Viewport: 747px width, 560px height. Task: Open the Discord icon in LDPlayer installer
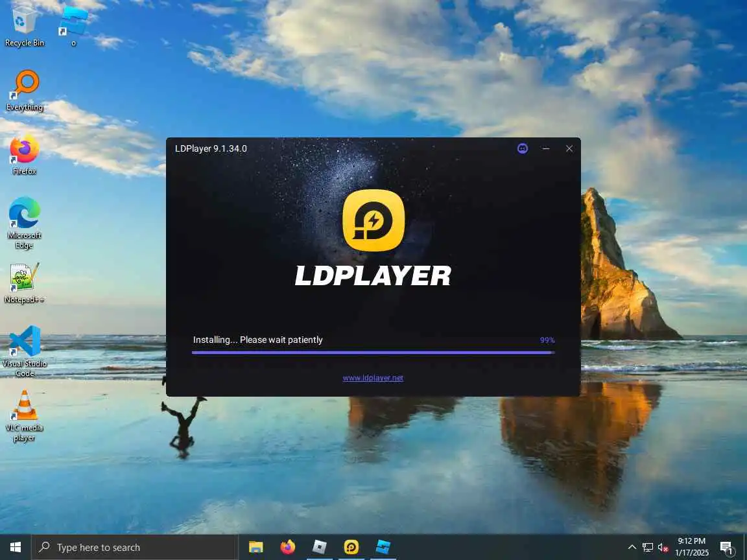[523, 148]
